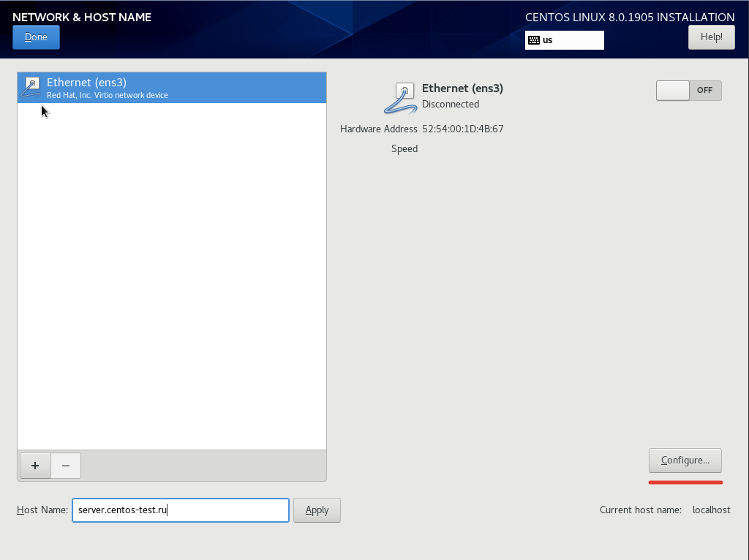Image resolution: width=749 pixels, height=560 pixels.
Task: Click the Done button
Action: coord(36,37)
